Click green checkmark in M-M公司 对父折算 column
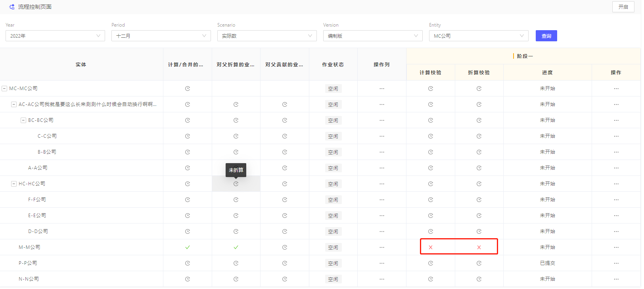The image size is (644, 289). [236, 247]
